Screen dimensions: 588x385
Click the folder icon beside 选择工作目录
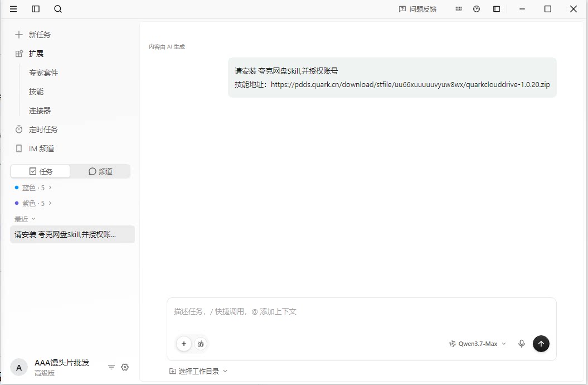[173, 371]
